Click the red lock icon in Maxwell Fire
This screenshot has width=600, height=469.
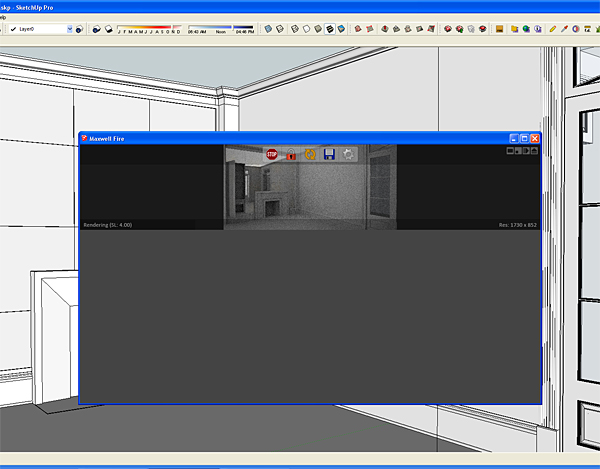pyautogui.click(x=291, y=154)
